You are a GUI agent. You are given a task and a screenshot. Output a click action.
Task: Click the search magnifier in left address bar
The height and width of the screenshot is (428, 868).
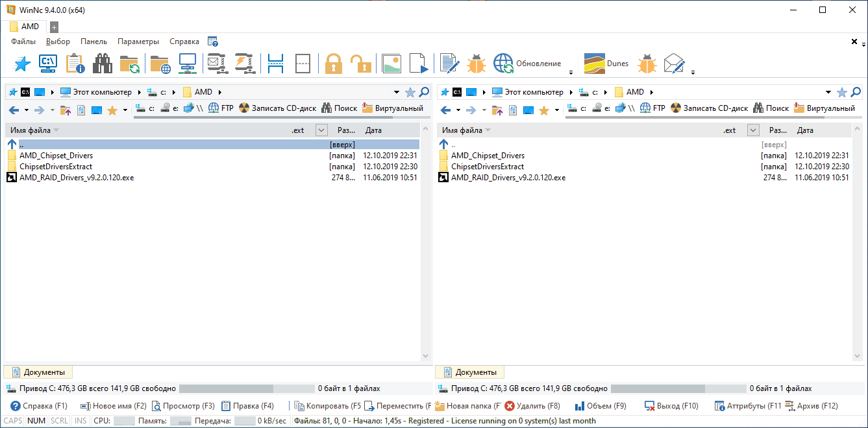424,92
